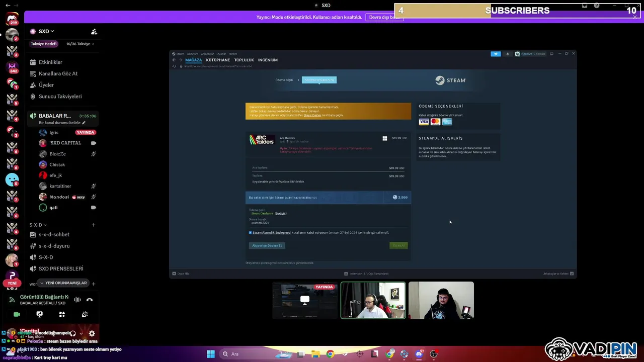Jump to YENİ OKUNMAMIŞLAR unread messages
The height and width of the screenshot is (362, 644).
[63, 283]
